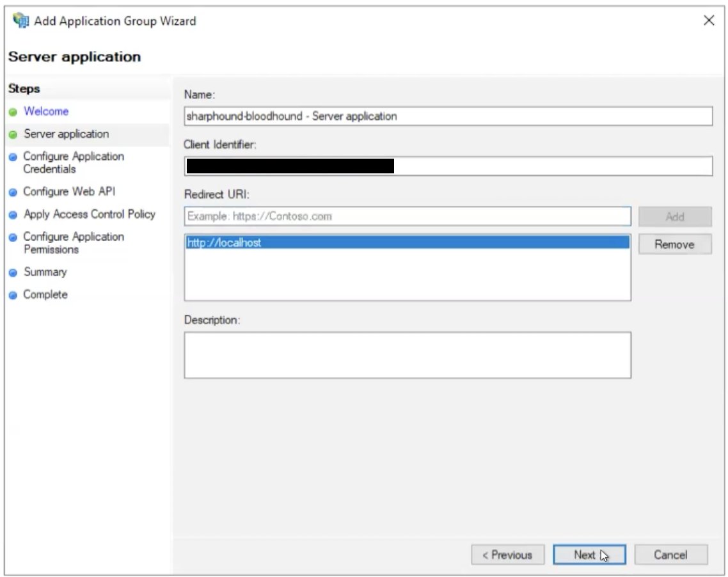
Task: Click the Redirect URI label
Action: pyautogui.click(x=217, y=194)
